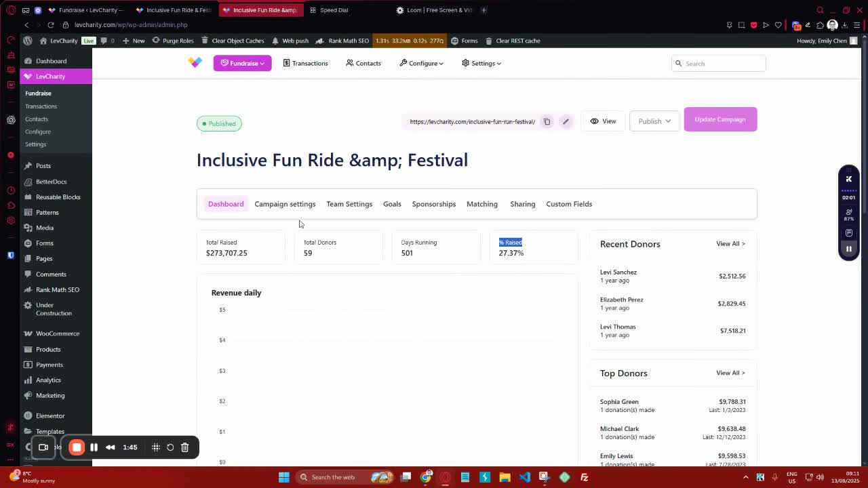The height and width of the screenshot is (488, 868).
Task: Open the Sponsorships tab
Action: (433, 204)
